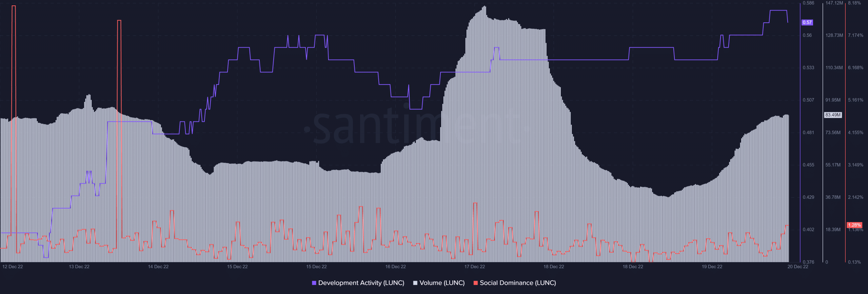Screen dimensions: 868x294
Task: Click the 83.49M volume value badge
Action: (x=833, y=115)
